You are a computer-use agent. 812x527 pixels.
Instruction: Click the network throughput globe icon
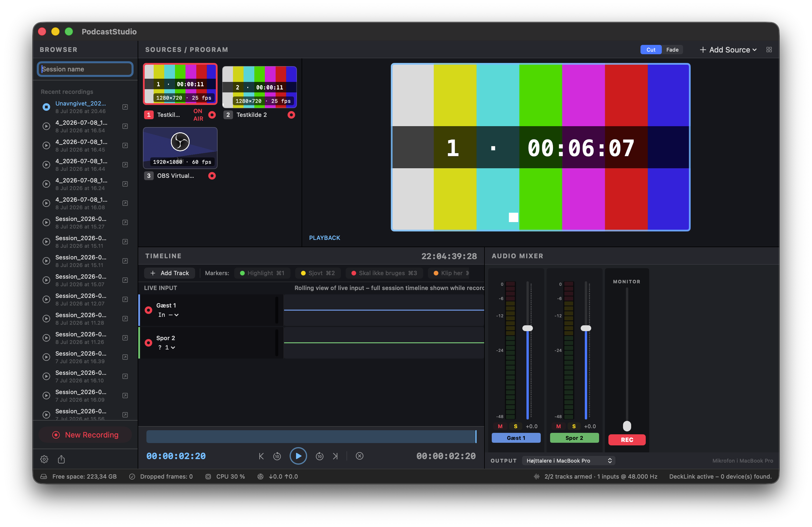pyautogui.click(x=260, y=477)
